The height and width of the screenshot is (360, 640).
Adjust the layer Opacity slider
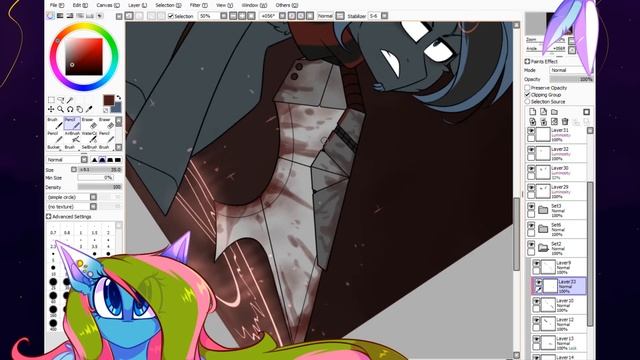[x=571, y=79]
